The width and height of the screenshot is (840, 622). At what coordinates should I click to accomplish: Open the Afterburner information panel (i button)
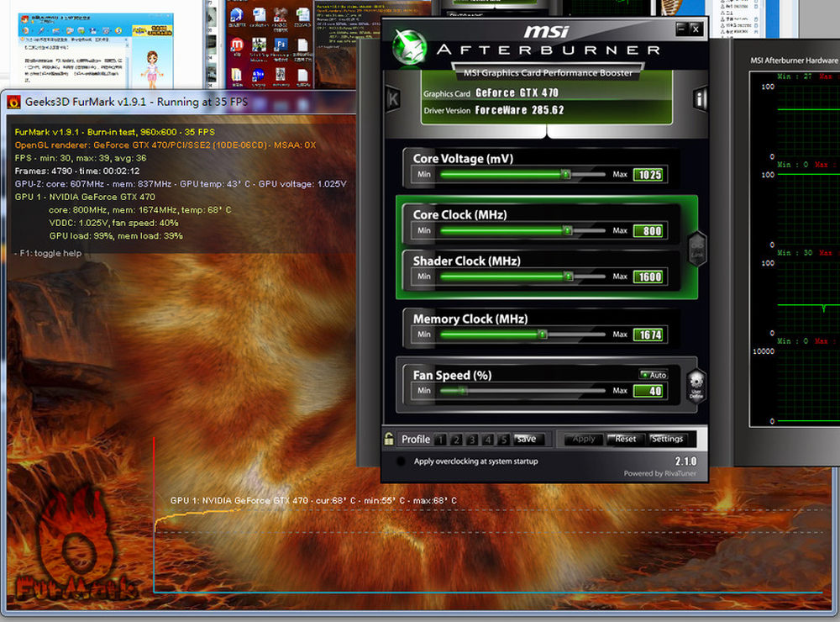(701, 98)
